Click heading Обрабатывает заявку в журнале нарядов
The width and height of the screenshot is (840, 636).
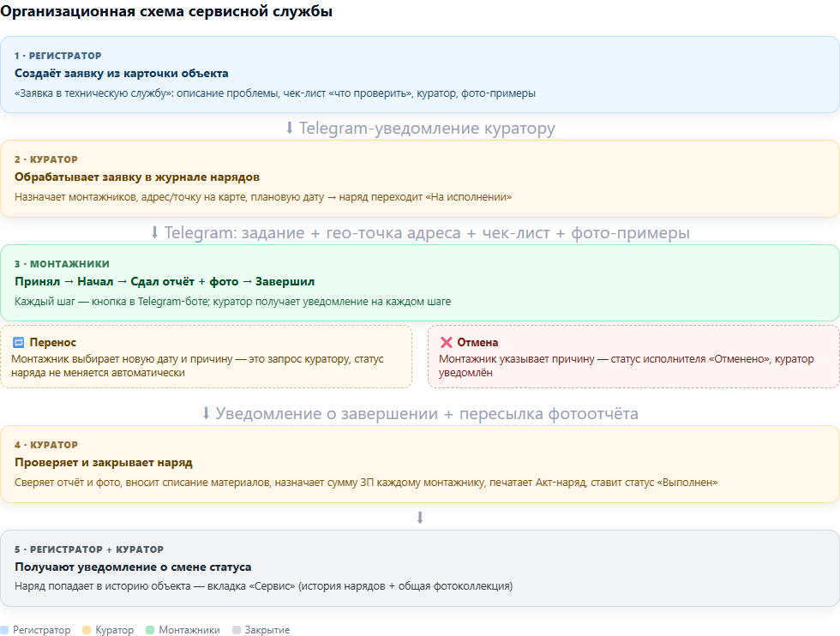pyautogui.click(x=137, y=177)
